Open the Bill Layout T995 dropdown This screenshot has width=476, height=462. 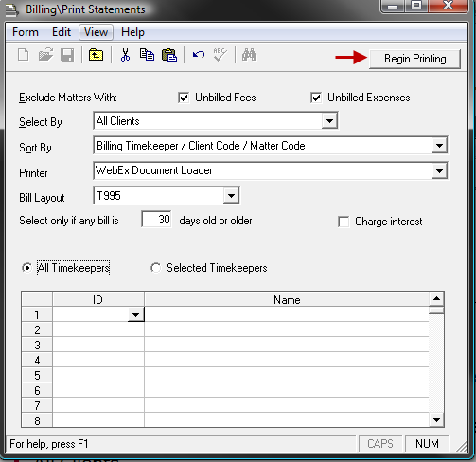pos(231,196)
